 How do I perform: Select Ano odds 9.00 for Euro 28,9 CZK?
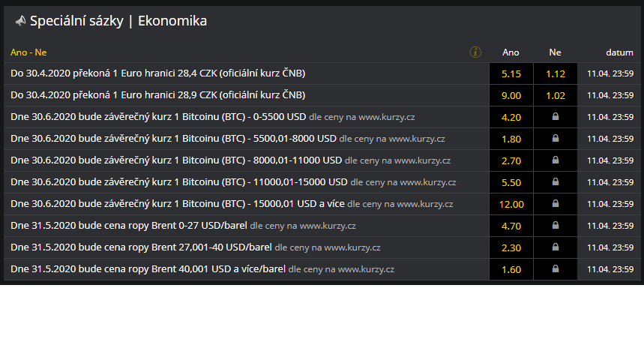pyautogui.click(x=511, y=95)
